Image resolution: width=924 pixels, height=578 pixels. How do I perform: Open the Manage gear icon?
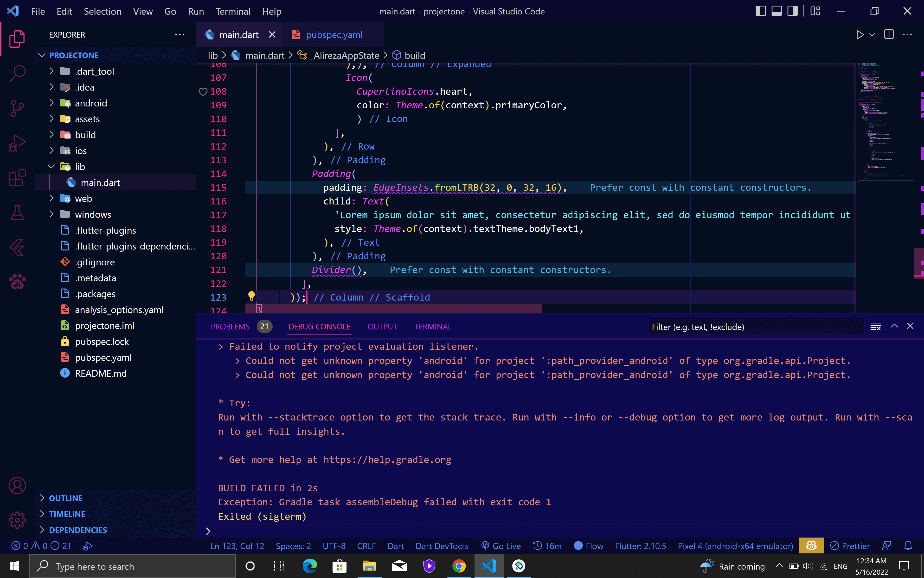[x=17, y=520]
